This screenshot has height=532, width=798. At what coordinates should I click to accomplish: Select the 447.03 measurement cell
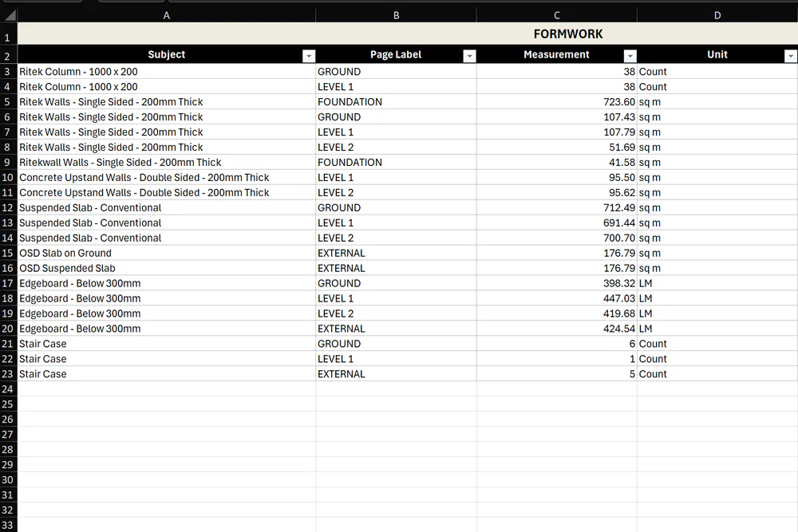pyautogui.click(x=557, y=298)
